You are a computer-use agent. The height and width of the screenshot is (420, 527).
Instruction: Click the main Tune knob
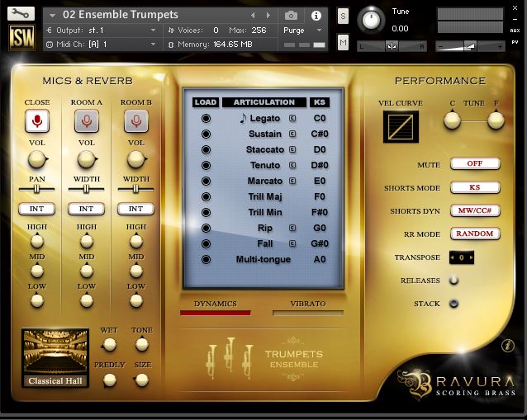tap(371, 20)
